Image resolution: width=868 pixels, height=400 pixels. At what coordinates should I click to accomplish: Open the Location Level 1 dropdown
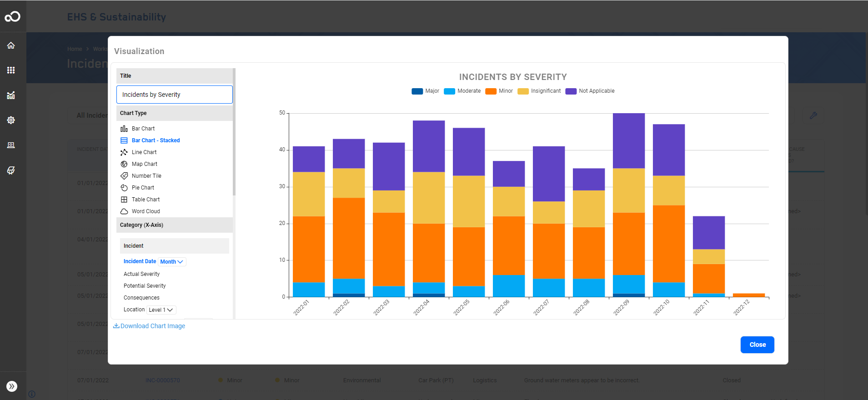161,310
